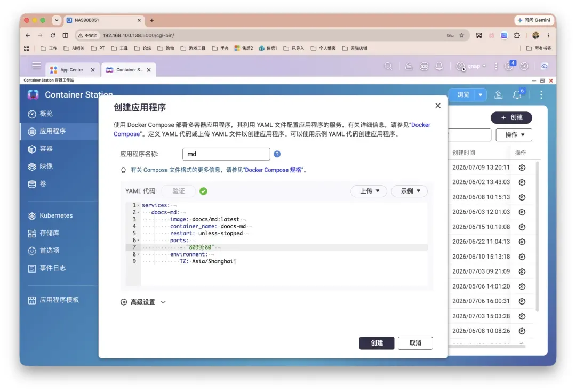Click the vertical scrollbar in the application list

tap(538, 237)
